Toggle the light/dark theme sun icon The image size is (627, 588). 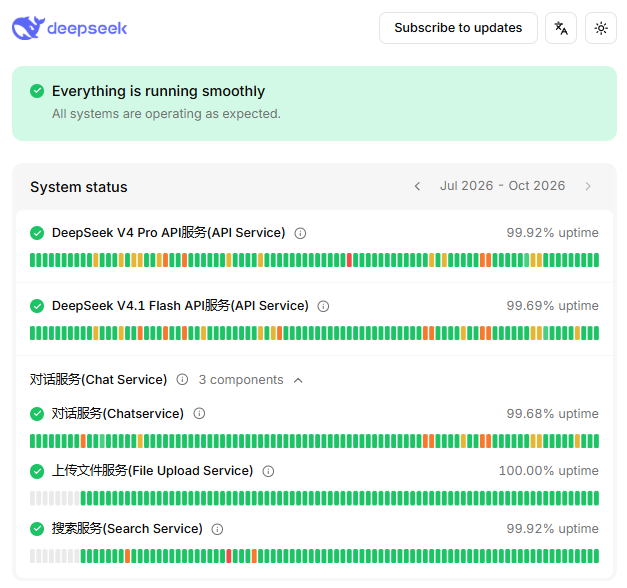point(601,28)
